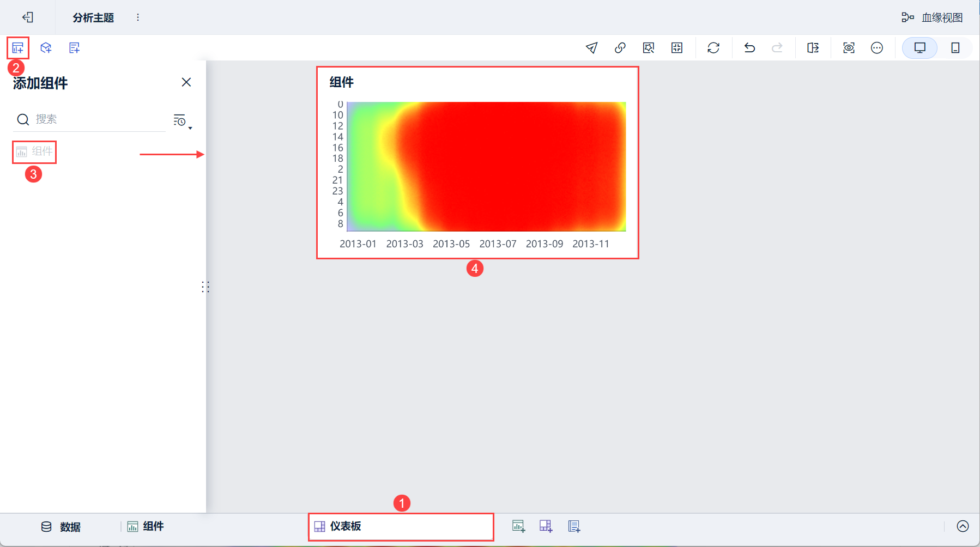Click the panel export icon beside redo
This screenshot has height=547, width=980.
coord(813,48)
